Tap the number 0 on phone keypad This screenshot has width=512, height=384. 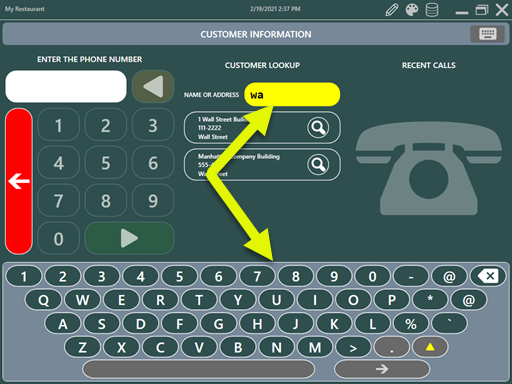click(59, 238)
